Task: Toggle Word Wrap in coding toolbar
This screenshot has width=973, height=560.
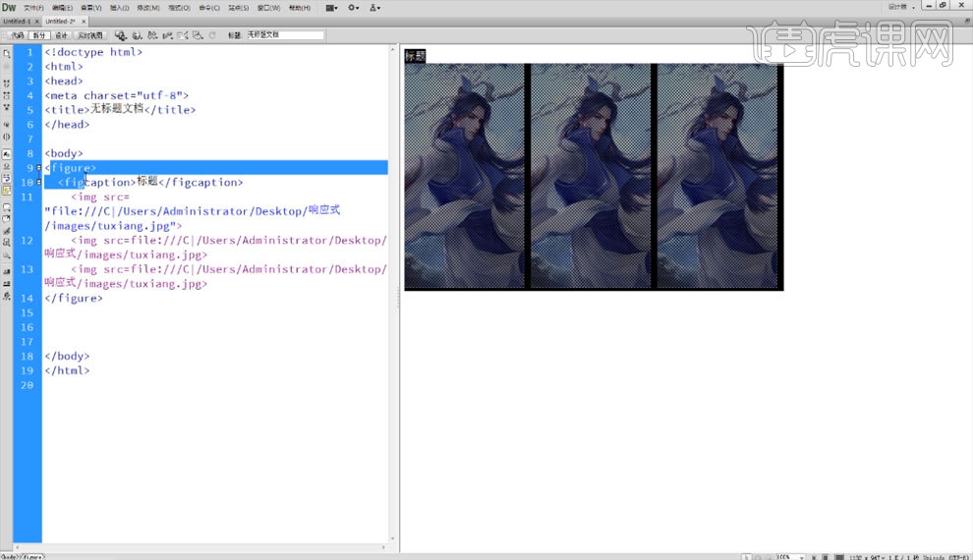Action: coord(7,178)
